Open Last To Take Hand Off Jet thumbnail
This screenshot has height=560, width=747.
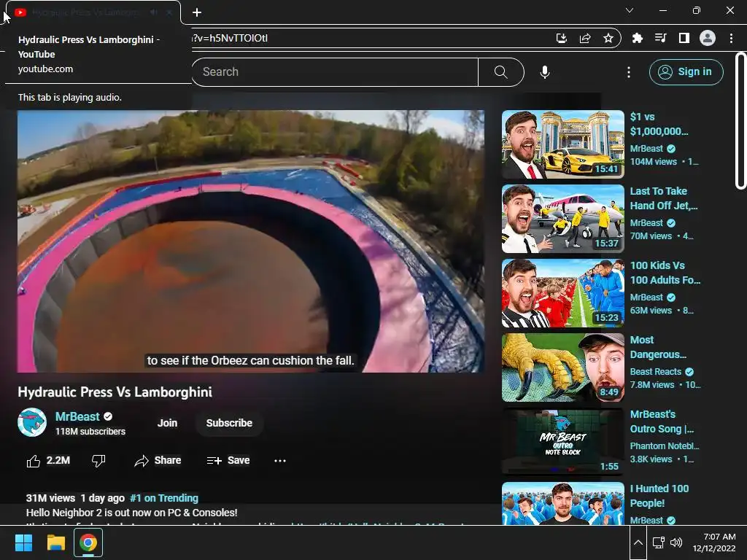click(x=563, y=219)
